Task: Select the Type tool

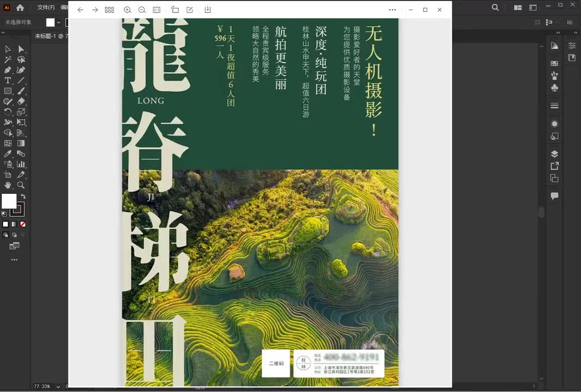Action: point(8,81)
